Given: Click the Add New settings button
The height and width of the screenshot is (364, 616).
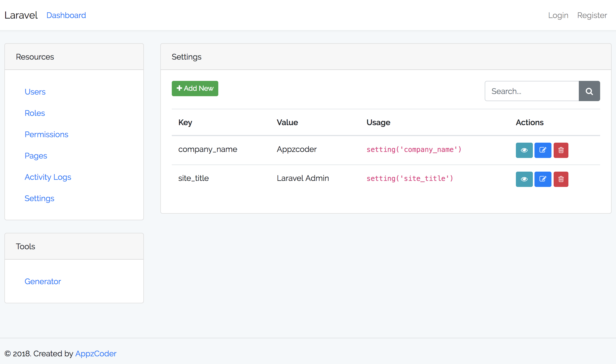Looking at the screenshot, I should coord(195,88).
